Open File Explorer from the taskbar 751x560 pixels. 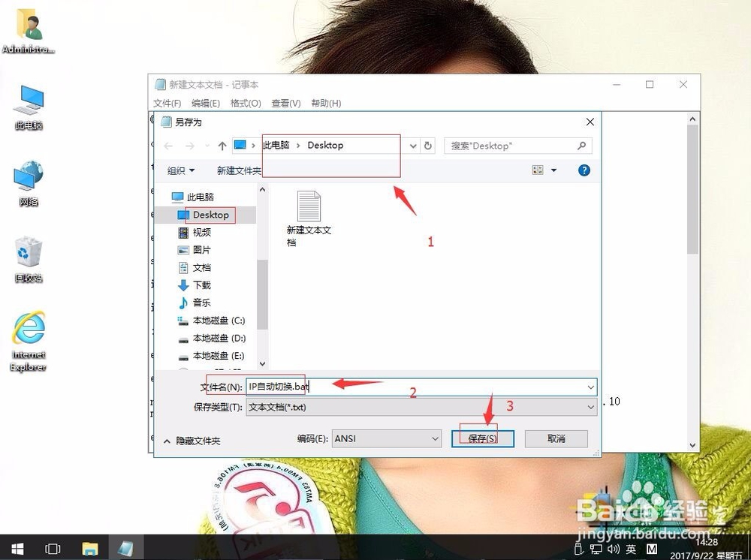coord(90,549)
